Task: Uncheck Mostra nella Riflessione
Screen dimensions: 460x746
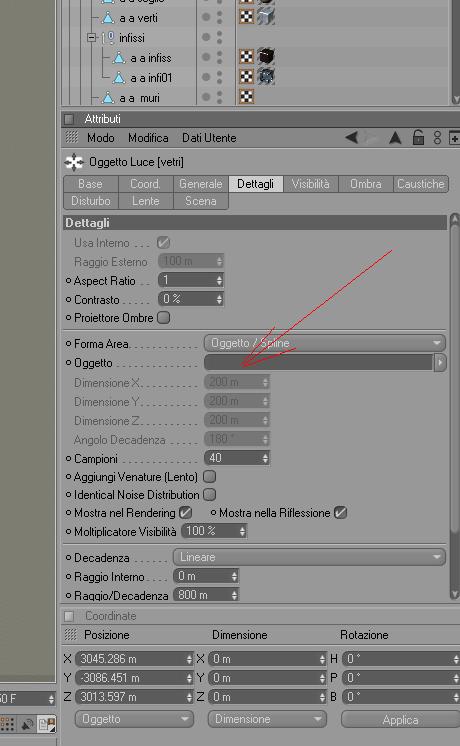Action: 341,512
